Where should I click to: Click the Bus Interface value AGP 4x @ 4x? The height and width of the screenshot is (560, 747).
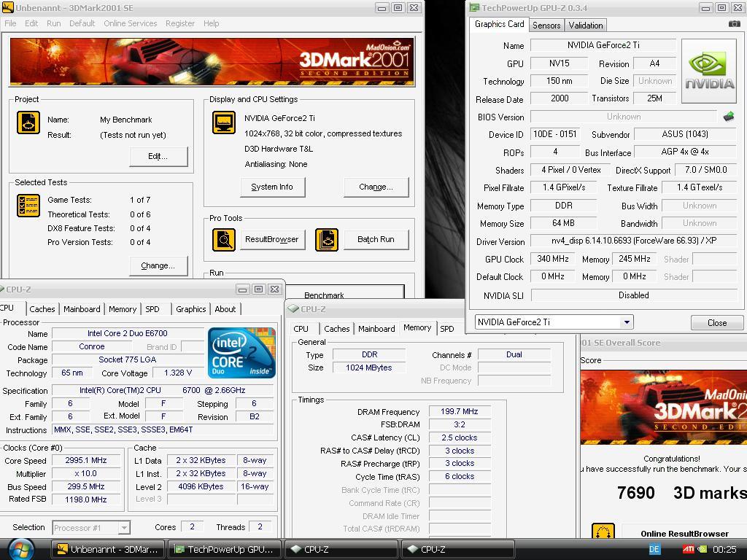click(x=685, y=152)
